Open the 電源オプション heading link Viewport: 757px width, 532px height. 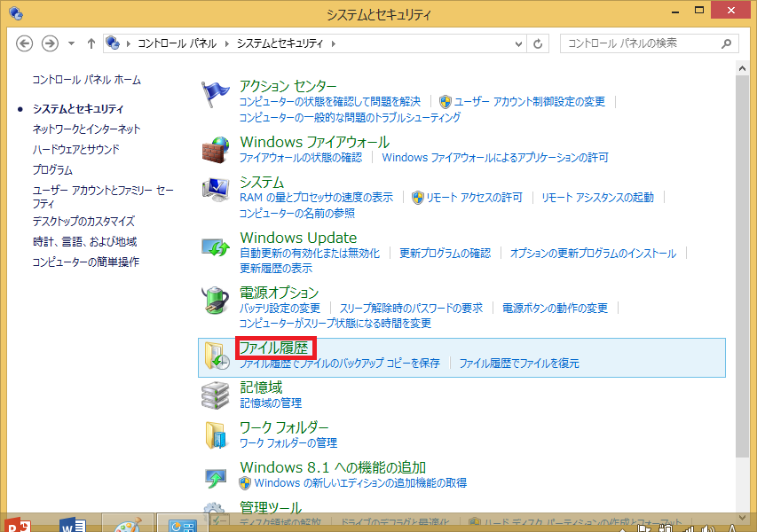pos(279,293)
